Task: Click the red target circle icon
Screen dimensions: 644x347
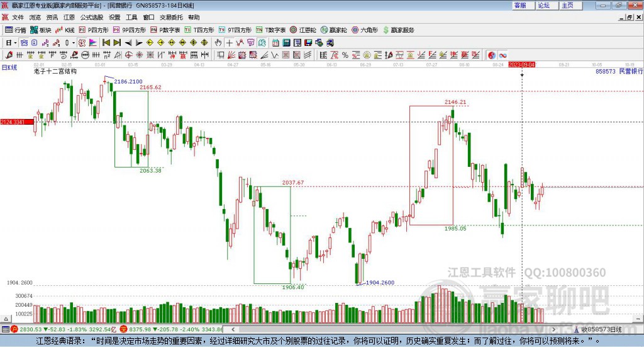Action: tap(128, 55)
